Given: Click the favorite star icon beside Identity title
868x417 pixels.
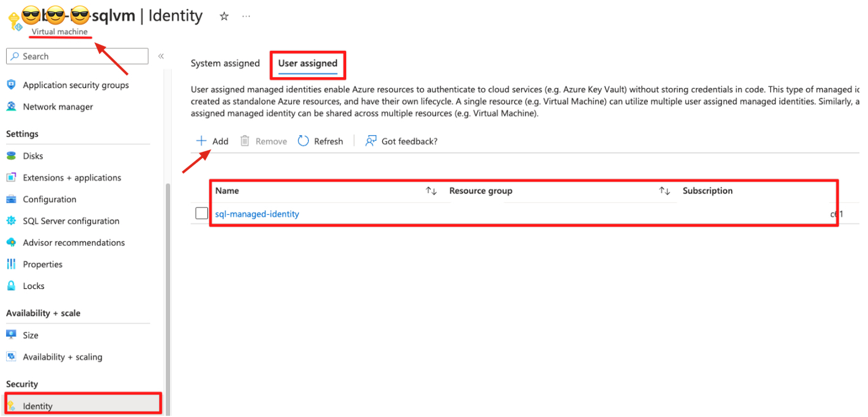Looking at the screenshot, I should coord(224,17).
